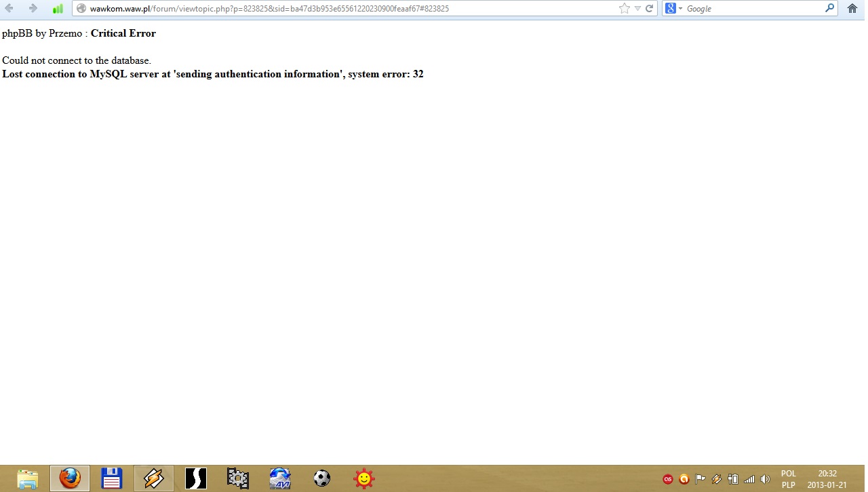
Task: Open the Firefox Home page icon
Action: [x=852, y=9]
